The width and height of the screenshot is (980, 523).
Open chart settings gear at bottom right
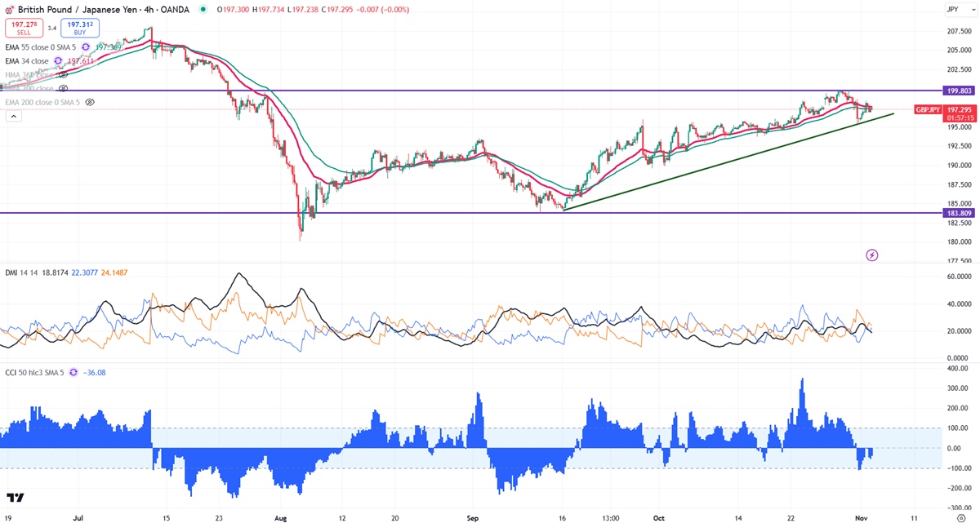[x=960, y=517]
